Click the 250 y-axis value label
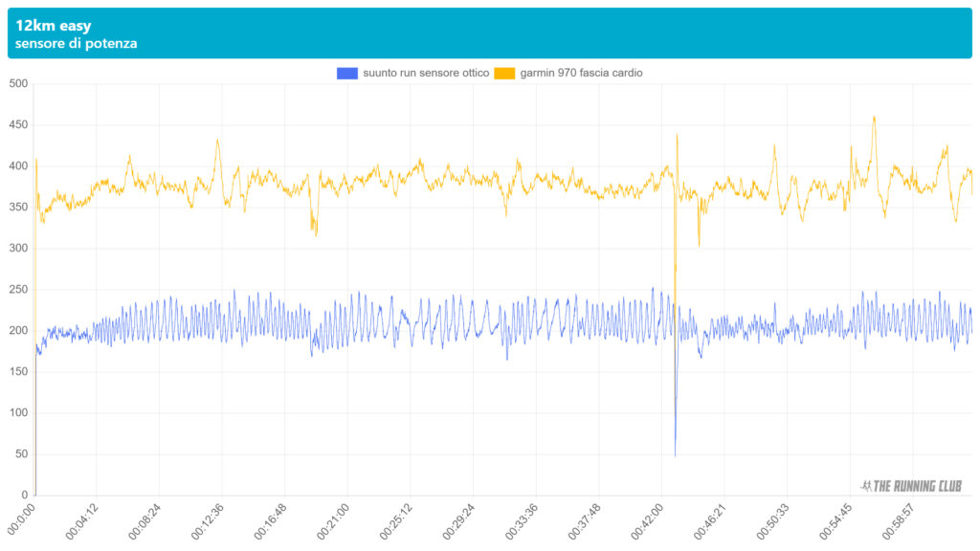Viewport: 980px width, 551px height. (17, 290)
